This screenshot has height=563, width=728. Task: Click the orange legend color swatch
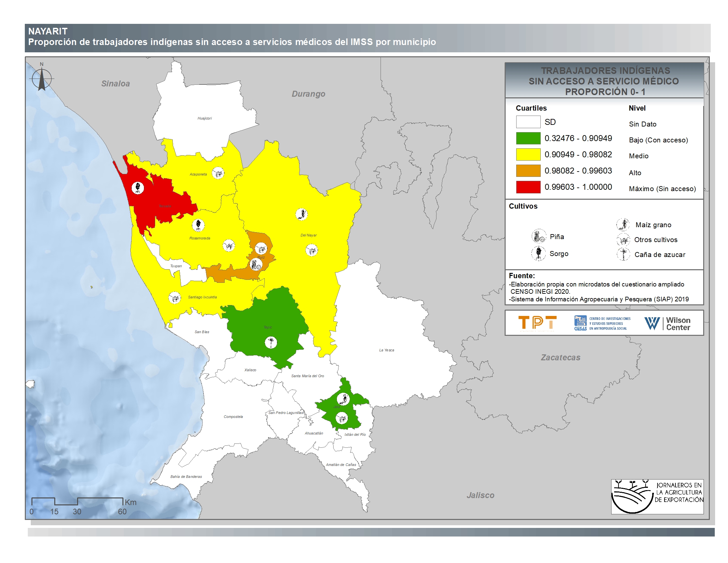(528, 171)
